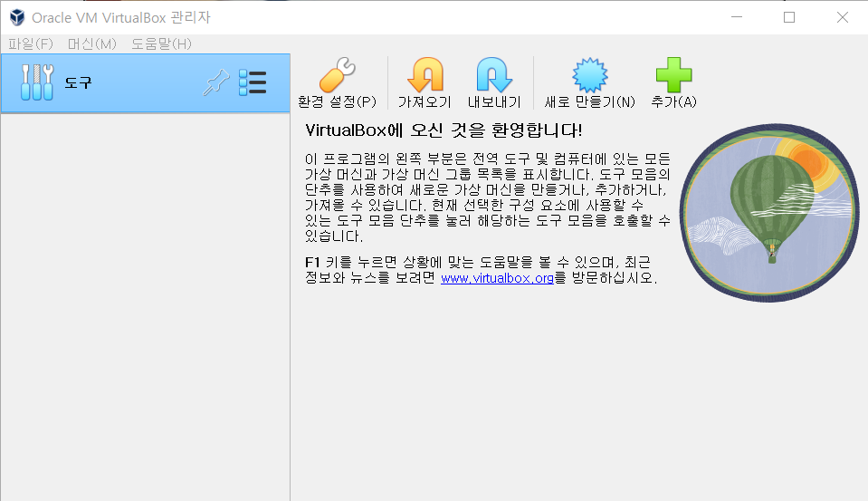Toggle the pin icon on 도구 row
The width and height of the screenshot is (868, 501).
pos(216,82)
